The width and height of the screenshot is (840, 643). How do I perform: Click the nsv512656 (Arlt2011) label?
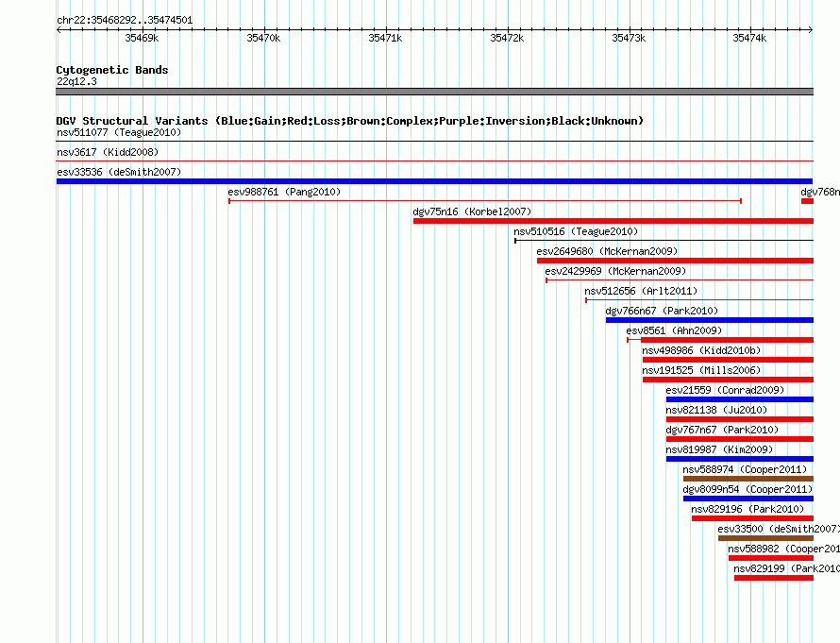pos(641,291)
